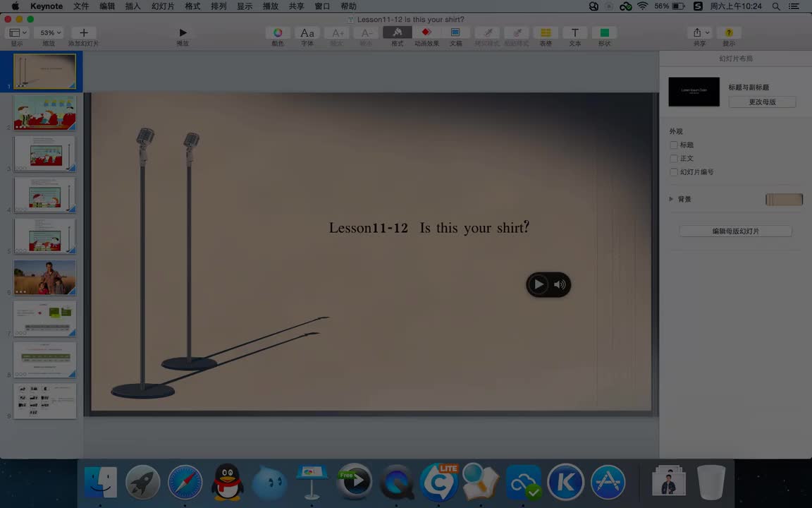The height and width of the screenshot is (508, 812).
Task: Click the background color swatch
Action: tap(784, 199)
